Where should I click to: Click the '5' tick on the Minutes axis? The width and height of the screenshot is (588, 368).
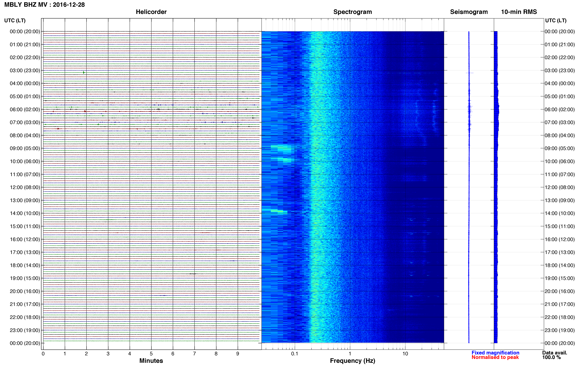(x=151, y=354)
